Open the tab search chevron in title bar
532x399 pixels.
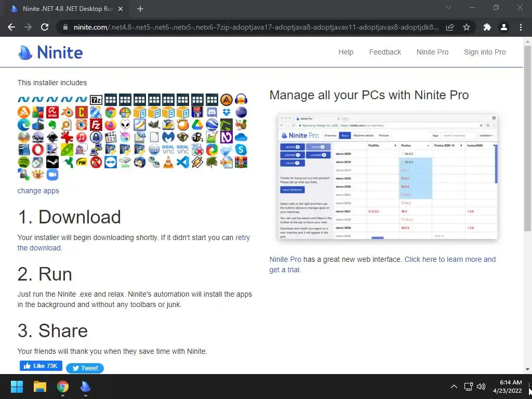click(448, 7)
